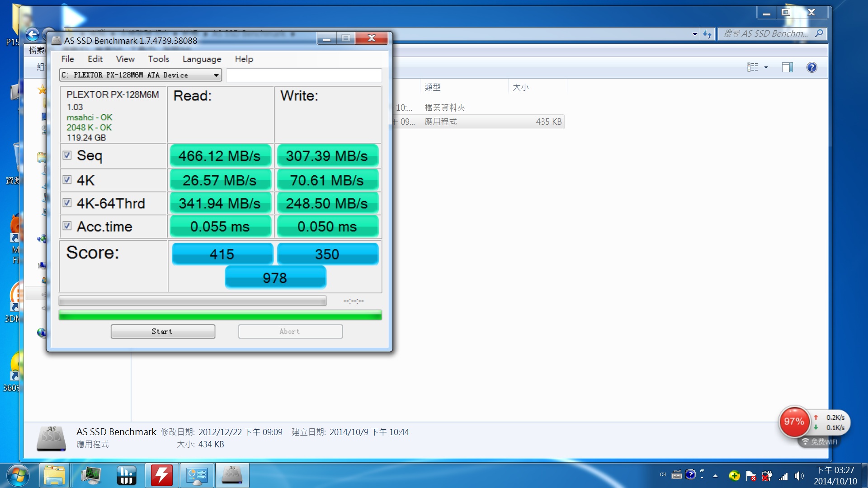Open the Tools menu in AS SSD
The image size is (868, 488).
[x=158, y=59]
